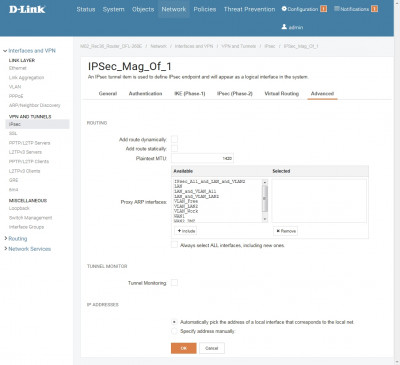Open ARP/Neighbor Discovery in sidebar

pos(35,105)
